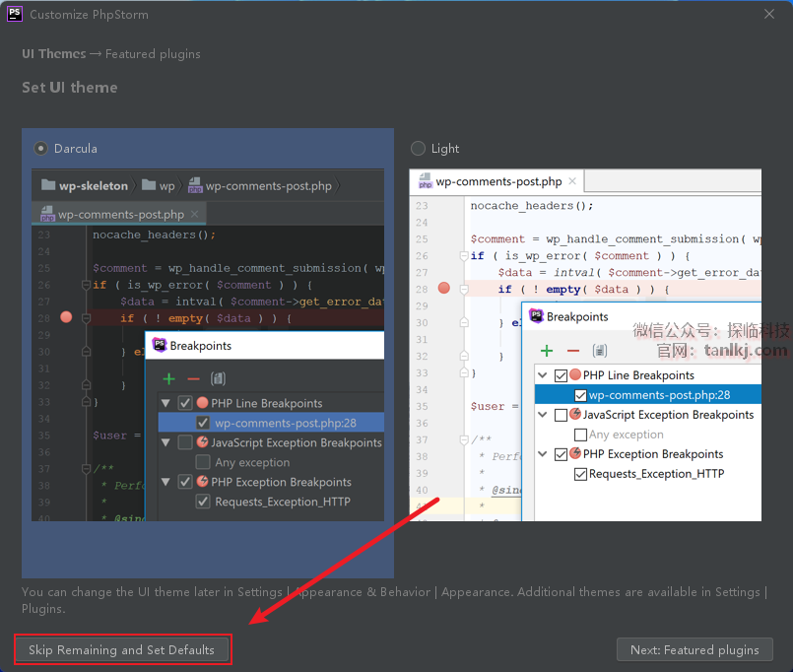
Task: Click wp-comments-post.php tab in Darcula preview
Action: click(x=120, y=214)
